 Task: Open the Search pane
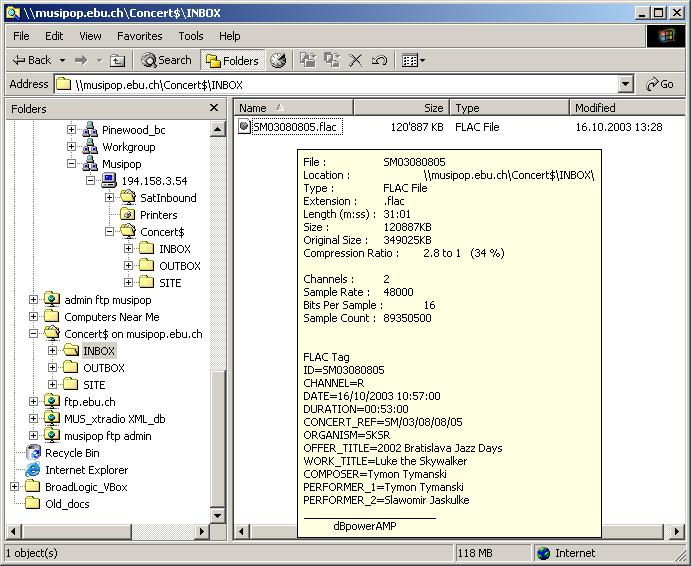coord(166,60)
